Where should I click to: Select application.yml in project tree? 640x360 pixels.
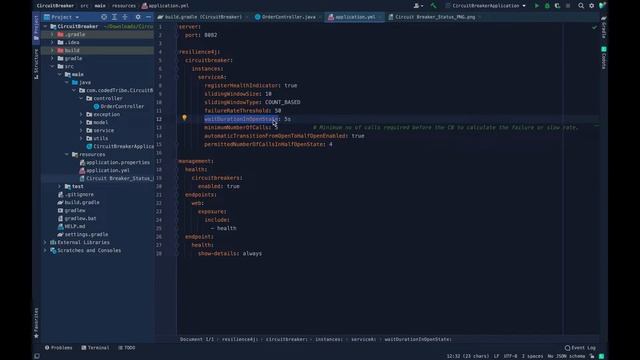click(104, 170)
